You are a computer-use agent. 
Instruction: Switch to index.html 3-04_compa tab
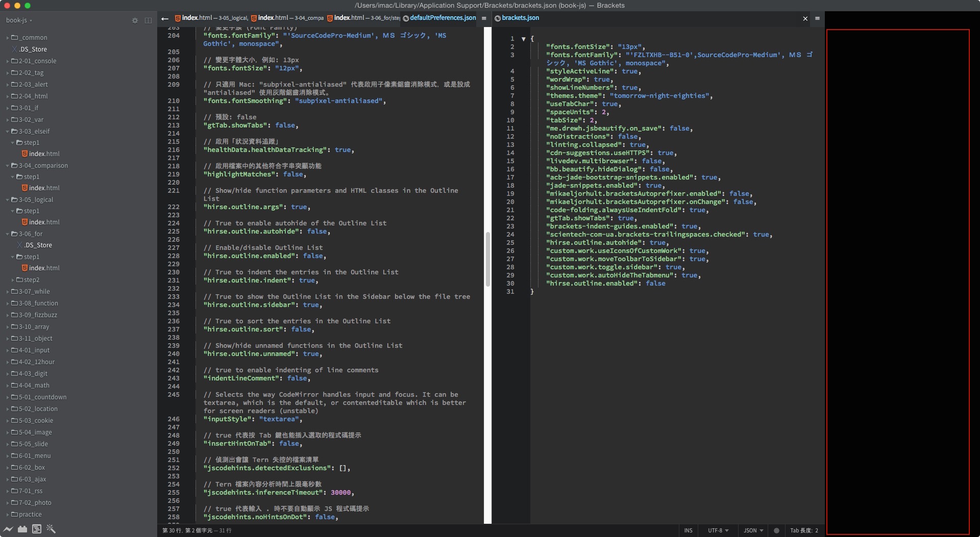coord(287,18)
